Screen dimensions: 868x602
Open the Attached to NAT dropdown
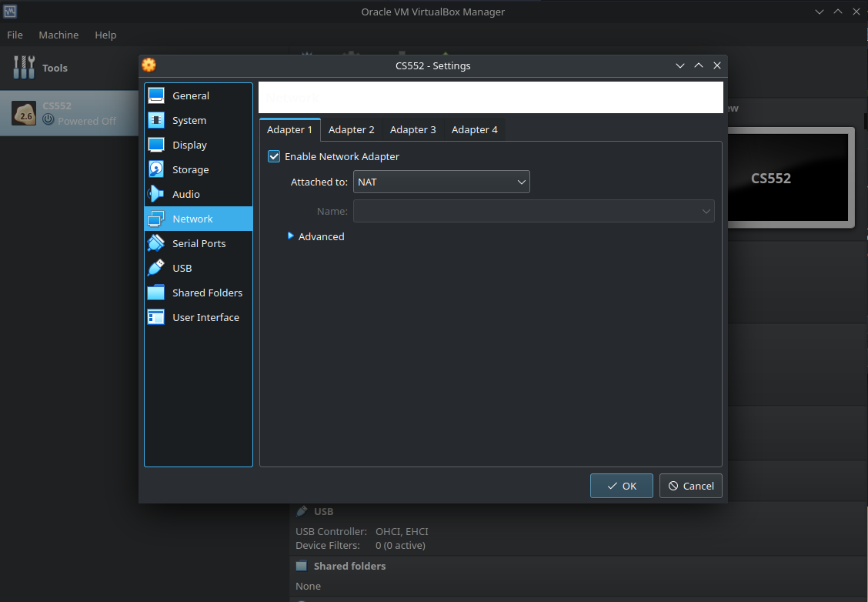(x=442, y=182)
